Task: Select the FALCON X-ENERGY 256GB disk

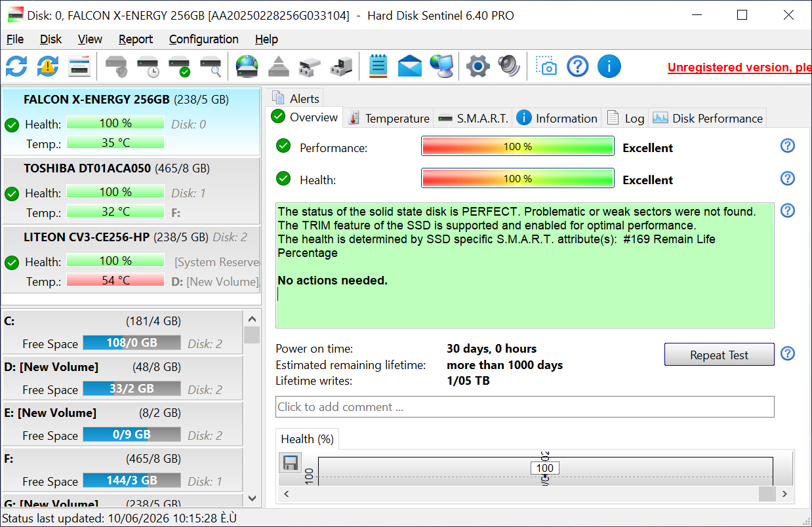Action: point(131,121)
